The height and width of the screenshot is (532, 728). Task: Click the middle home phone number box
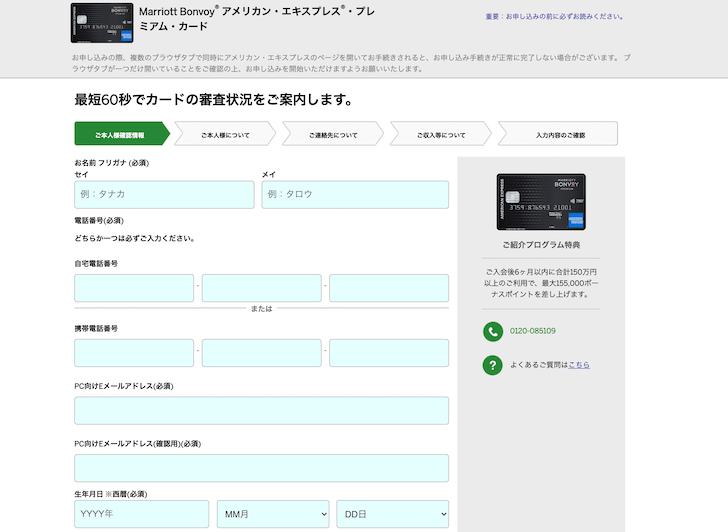[x=261, y=288]
